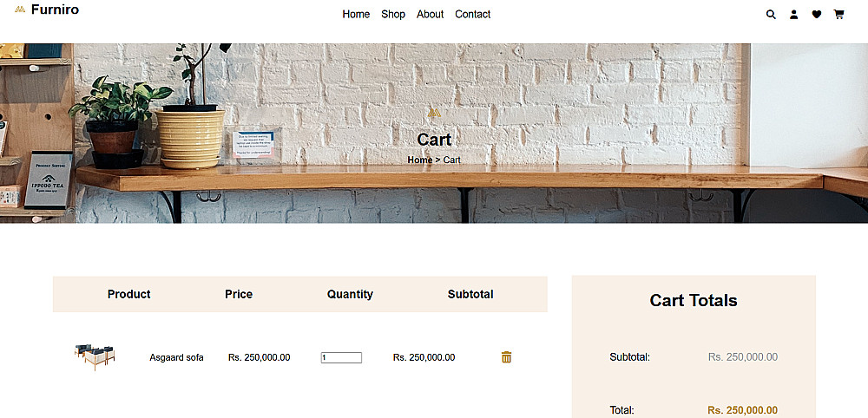Click the Furniro brand name

55,10
